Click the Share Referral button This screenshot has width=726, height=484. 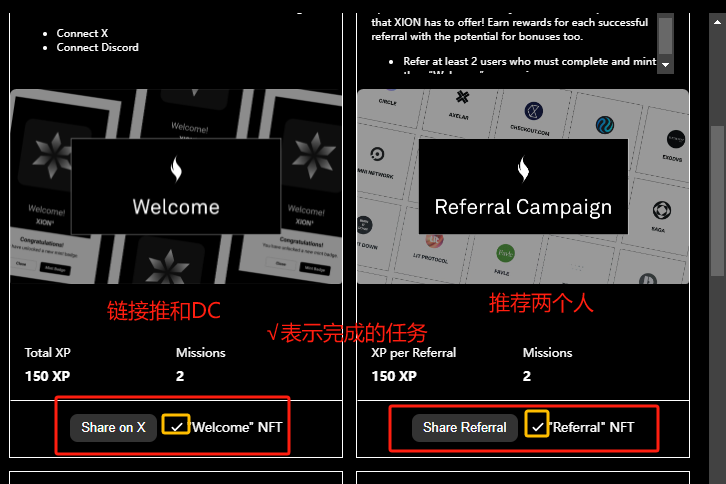(464, 427)
